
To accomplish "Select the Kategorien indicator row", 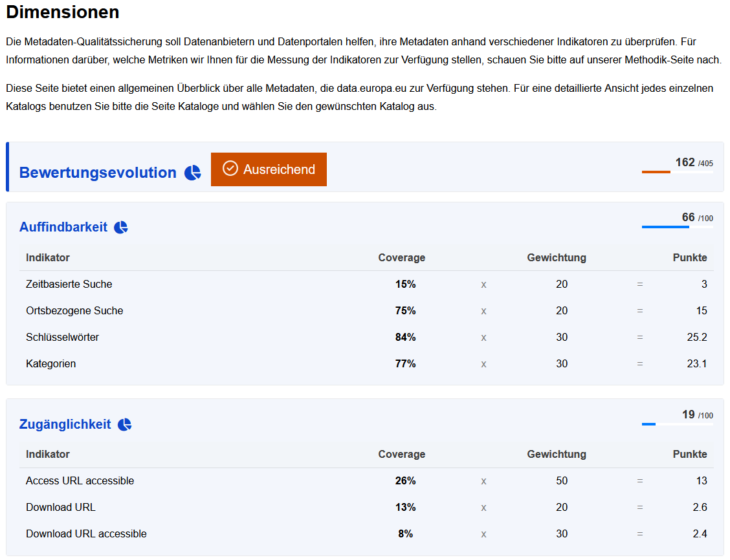I will point(366,363).
